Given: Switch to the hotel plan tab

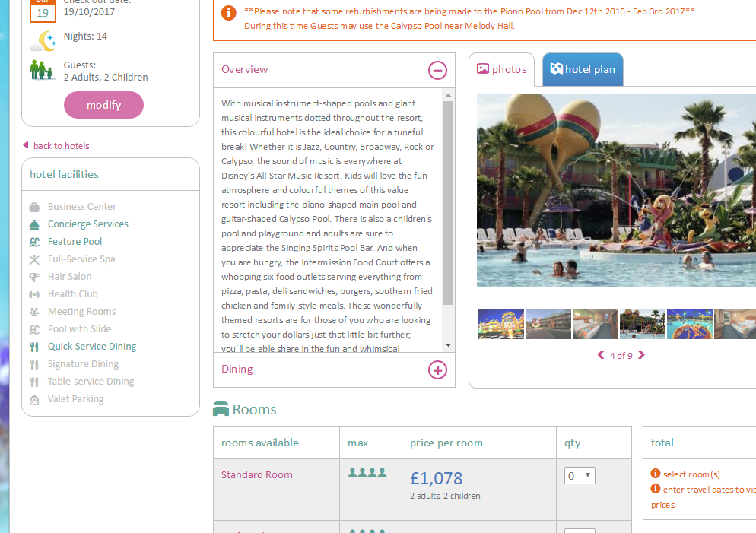Looking at the screenshot, I should click(x=583, y=69).
